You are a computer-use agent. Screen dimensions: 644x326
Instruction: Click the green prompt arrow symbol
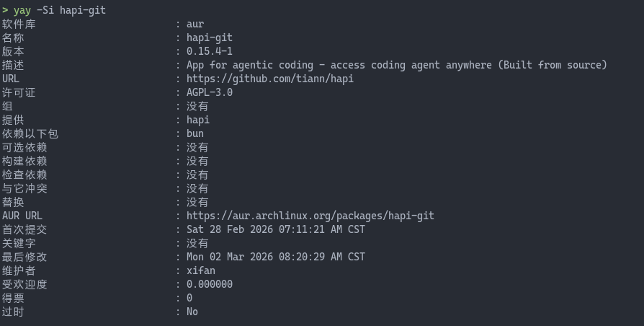click(5, 10)
